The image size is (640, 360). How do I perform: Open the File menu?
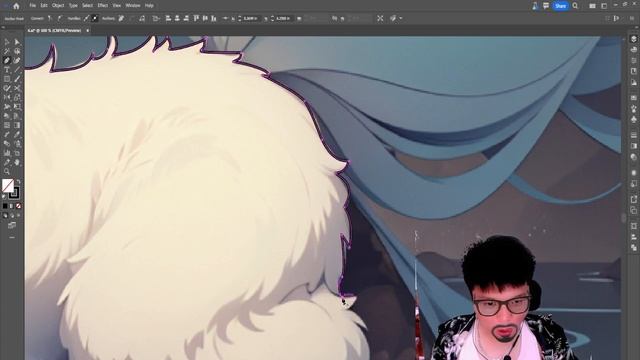(32, 6)
